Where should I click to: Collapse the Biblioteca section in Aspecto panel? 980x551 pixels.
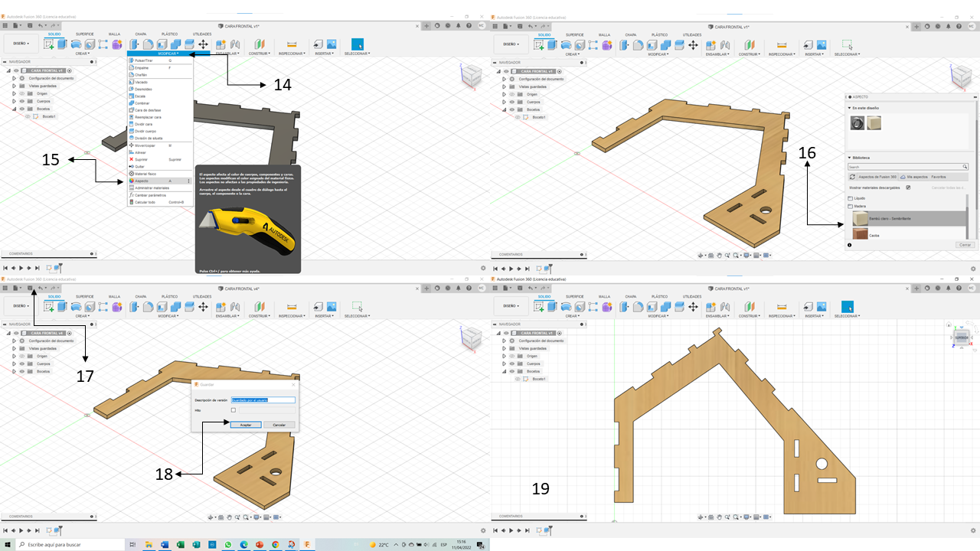click(x=849, y=158)
